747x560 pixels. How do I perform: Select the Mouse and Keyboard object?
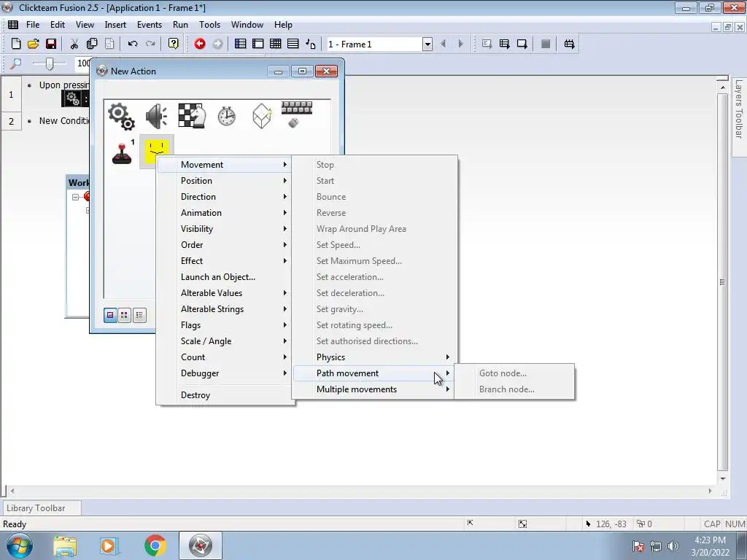296,114
